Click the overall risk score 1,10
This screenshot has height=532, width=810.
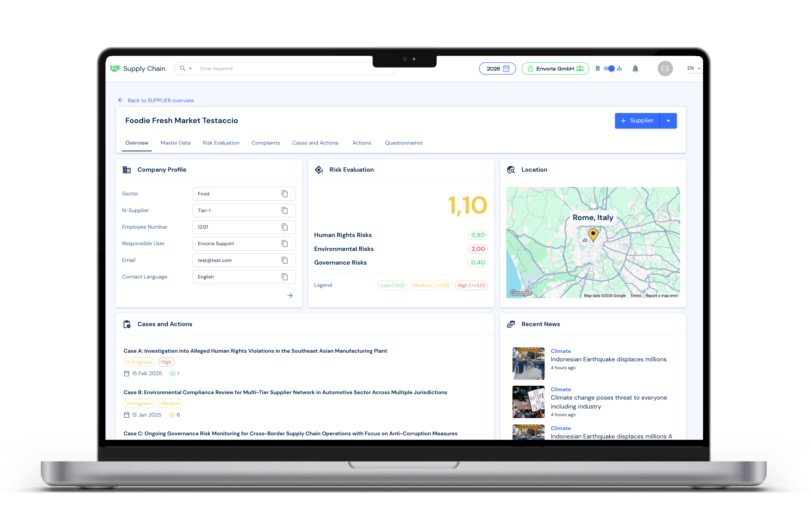point(468,205)
